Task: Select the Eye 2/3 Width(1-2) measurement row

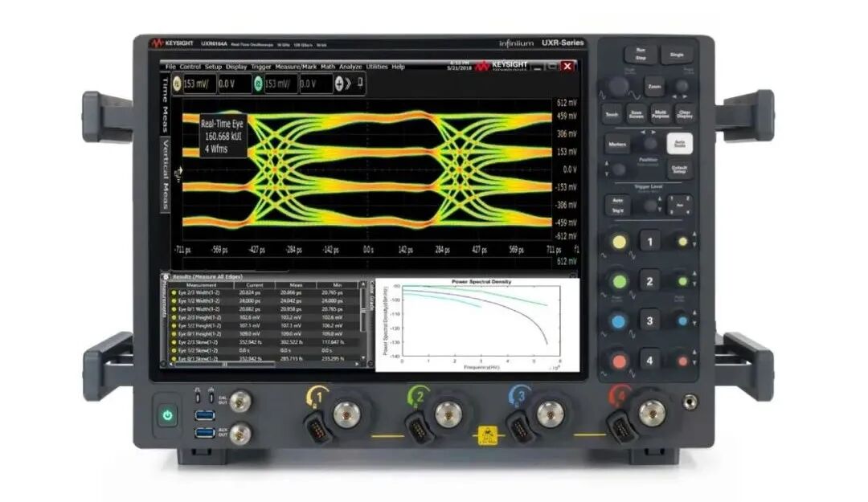Action: coord(266,293)
